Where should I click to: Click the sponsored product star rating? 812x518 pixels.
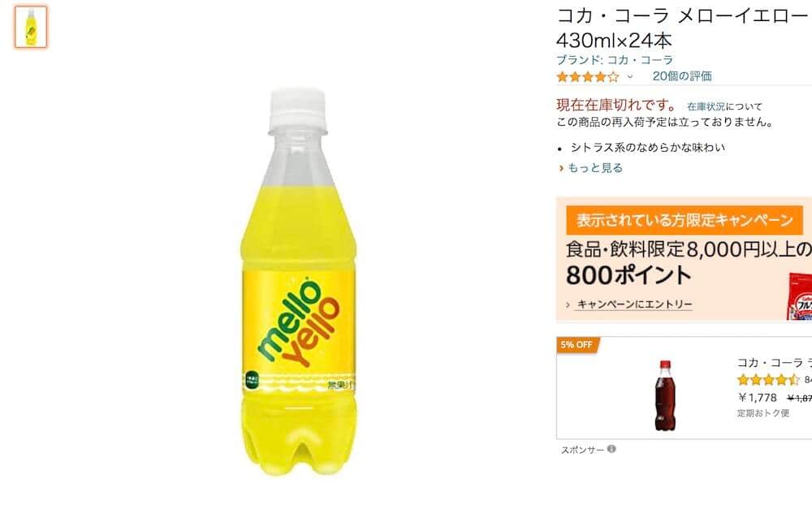tap(768, 380)
